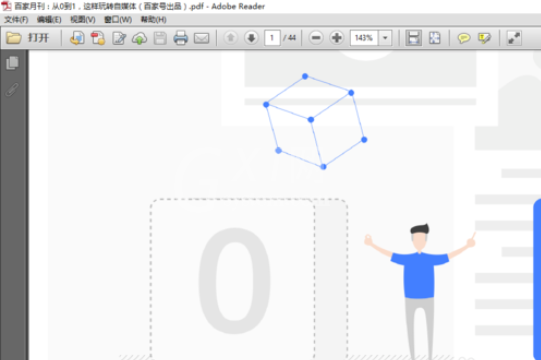Image resolution: width=541 pixels, height=360 pixels.
Task: Zoom in with the plus button
Action: (x=337, y=38)
